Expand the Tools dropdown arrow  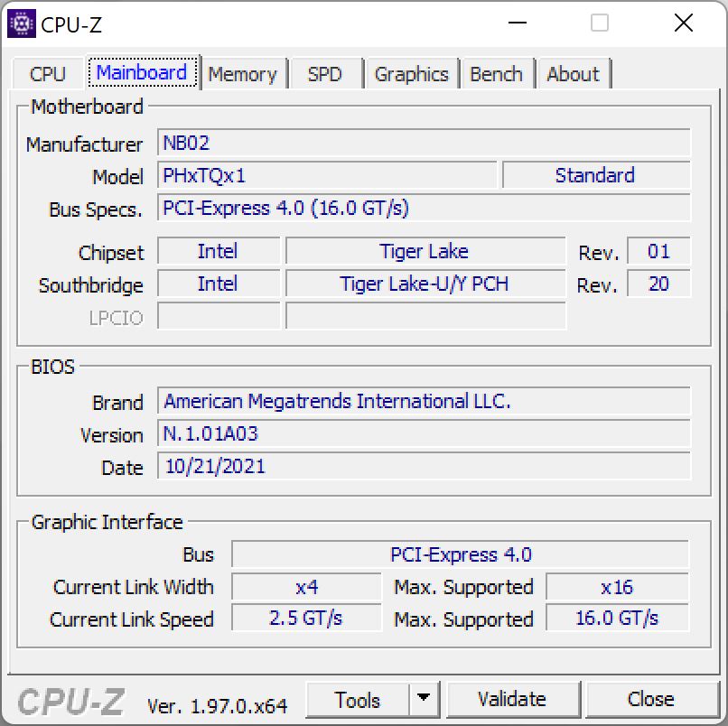tap(424, 699)
